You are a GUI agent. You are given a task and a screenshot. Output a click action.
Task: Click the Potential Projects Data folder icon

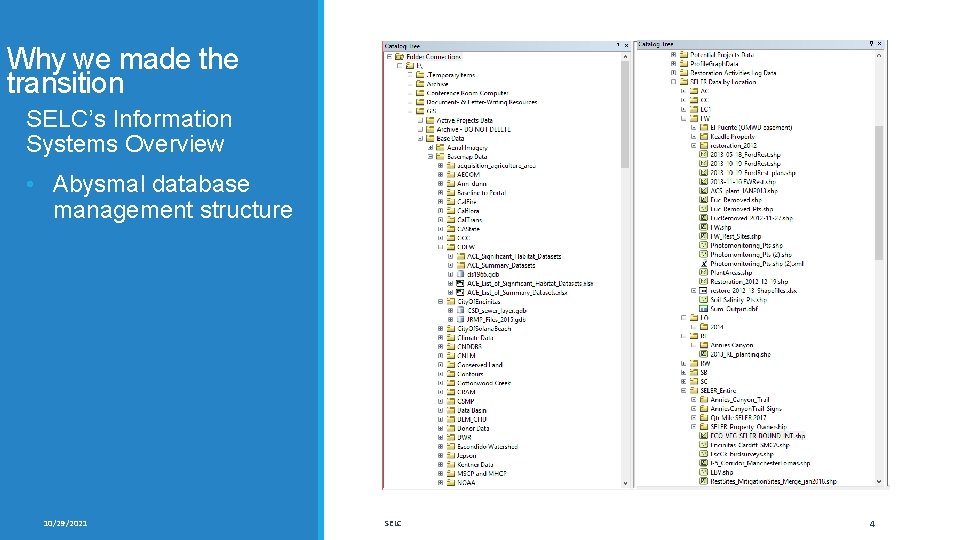(x=684, y=54)
